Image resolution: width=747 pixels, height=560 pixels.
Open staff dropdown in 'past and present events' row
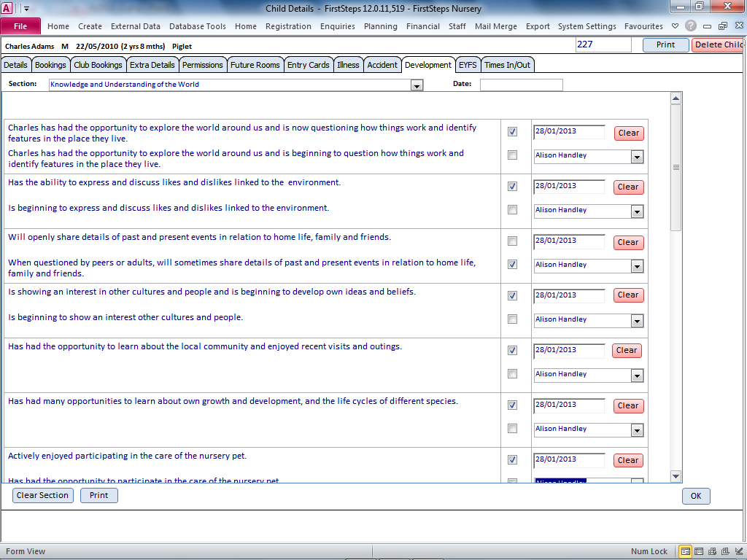(x=638, y=267)
